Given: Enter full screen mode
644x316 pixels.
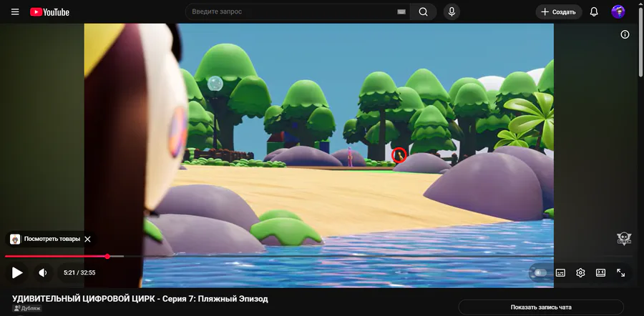Looking at the screenshot, I should tap(621, 272).
